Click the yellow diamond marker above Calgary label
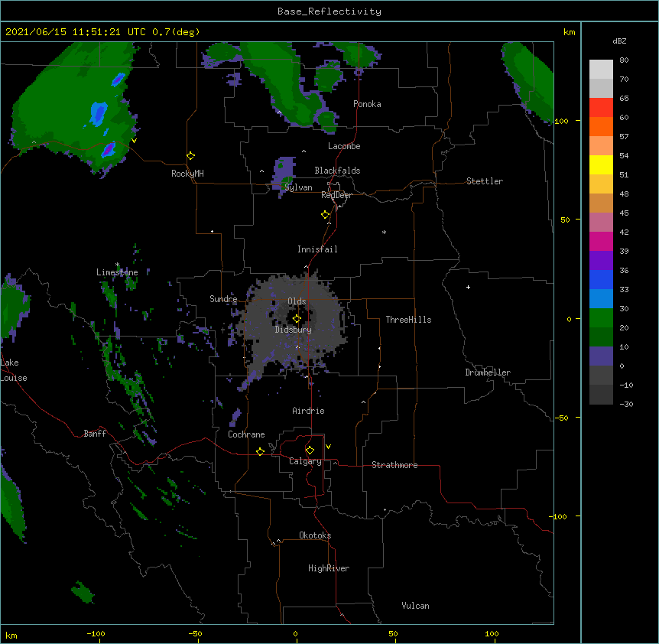 [310, 450]
